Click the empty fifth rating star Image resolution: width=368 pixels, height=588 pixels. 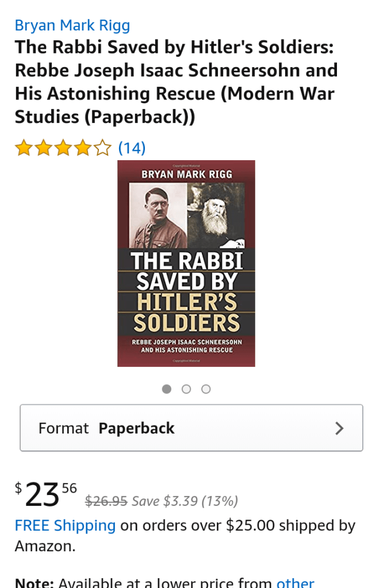pyautogui.click(x=102, y=149)
